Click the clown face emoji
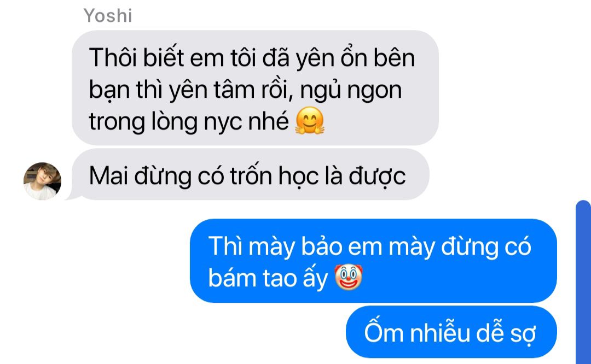 coord(349,277)
